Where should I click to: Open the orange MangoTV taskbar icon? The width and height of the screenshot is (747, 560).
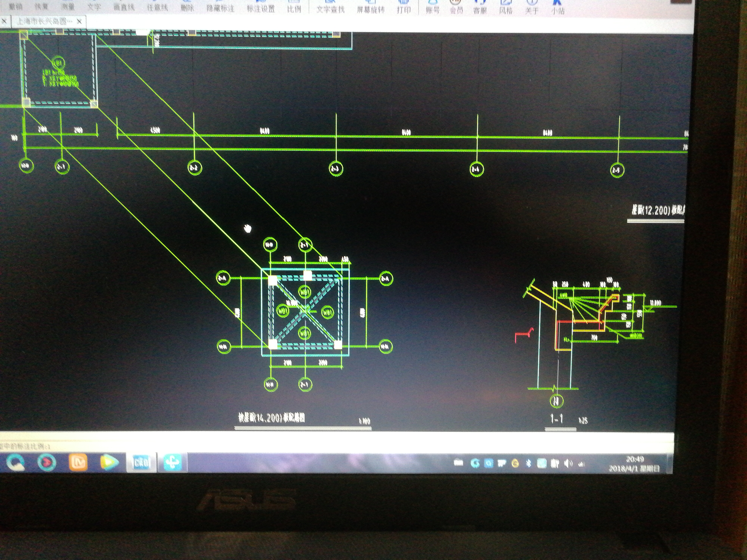(x=78, y=462)
